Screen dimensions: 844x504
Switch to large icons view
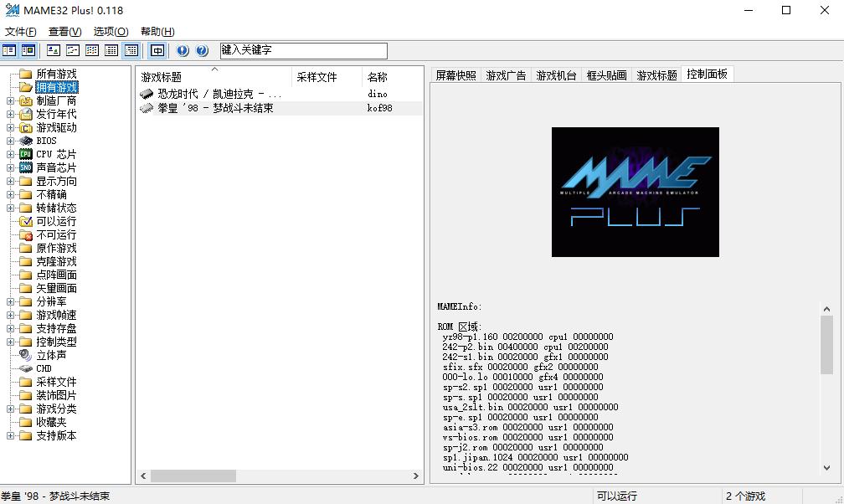pos(54,50)
